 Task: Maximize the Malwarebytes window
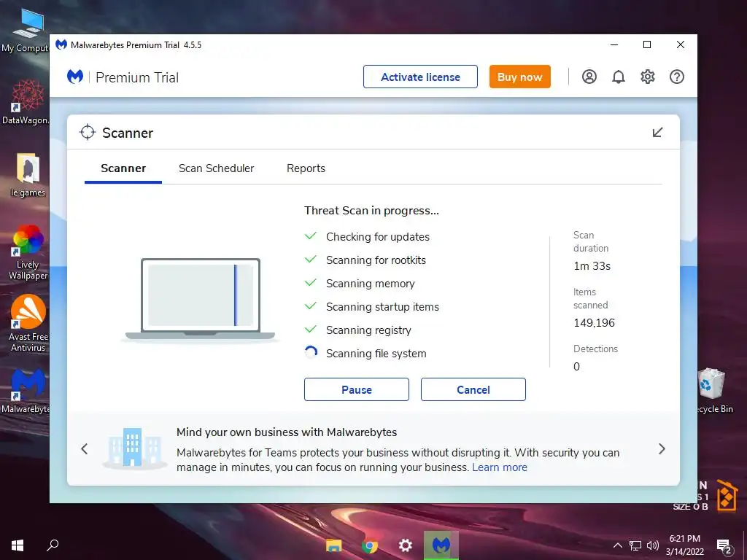pos(647,44)
